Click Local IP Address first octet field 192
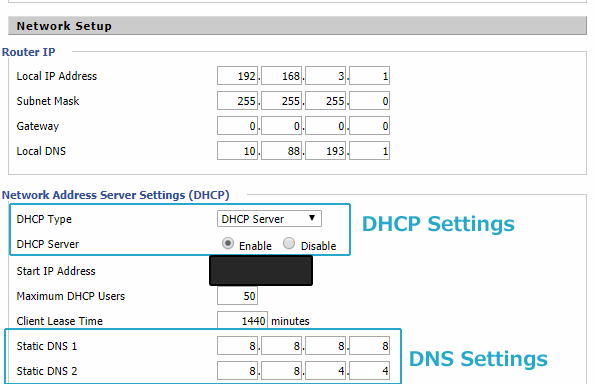The image size is (594, 384). click(x=238, y=76)
